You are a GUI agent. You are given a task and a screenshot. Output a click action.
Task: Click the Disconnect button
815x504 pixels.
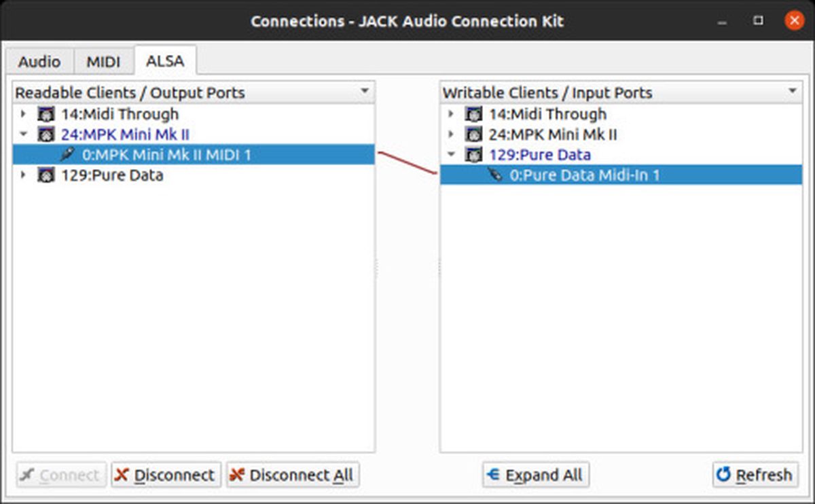(x=166, y=475)
